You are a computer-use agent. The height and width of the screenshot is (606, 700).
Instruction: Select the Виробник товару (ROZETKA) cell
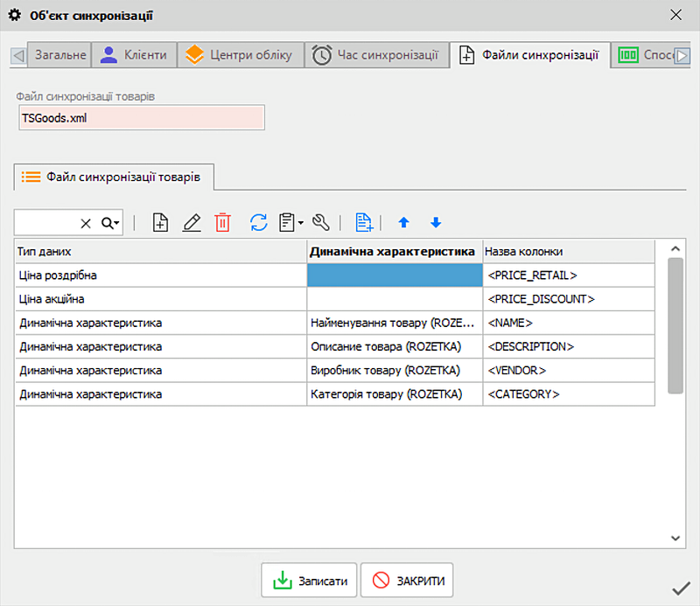(395, 371)
